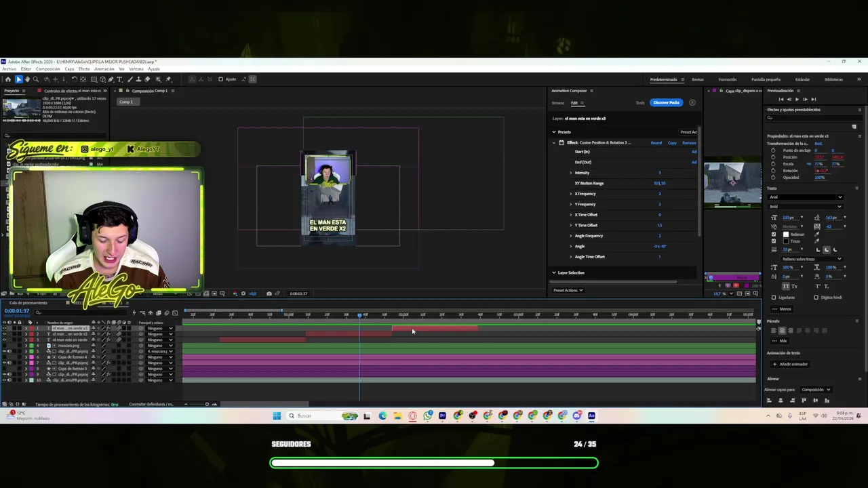The width and height of the screenshot is (868, 488).
Task: Click the white fill color swatch
Action: 786,235
